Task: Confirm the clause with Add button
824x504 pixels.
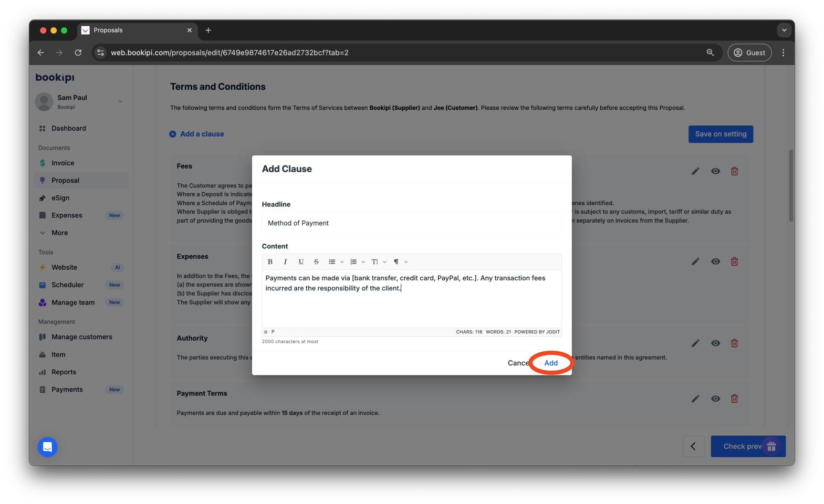Action: (x=551, y=363)
